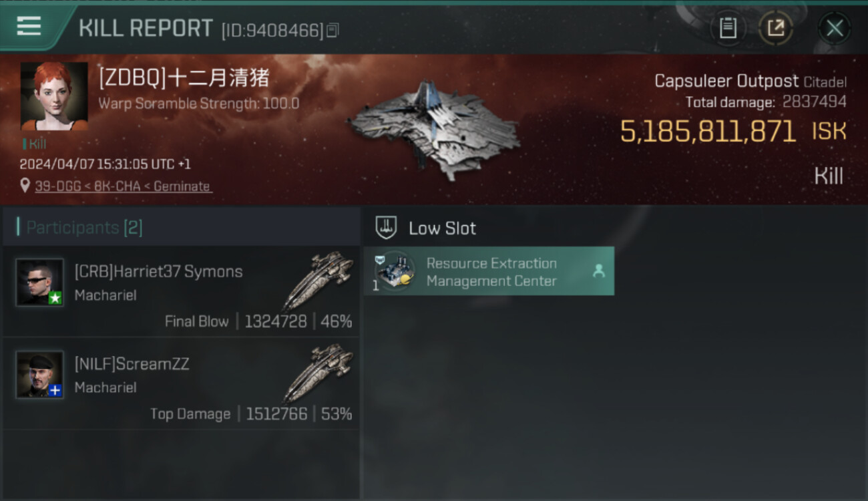The image size is (868, 501).
Task: Close the kill report window
Action: [835, 28]
